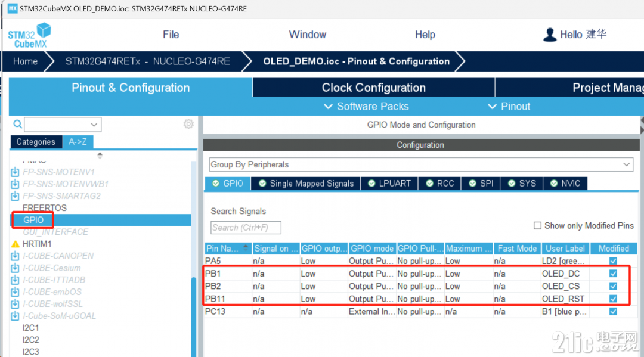Collapse the categories list with arrow expander
644x357 pixels.
[100, 155]
